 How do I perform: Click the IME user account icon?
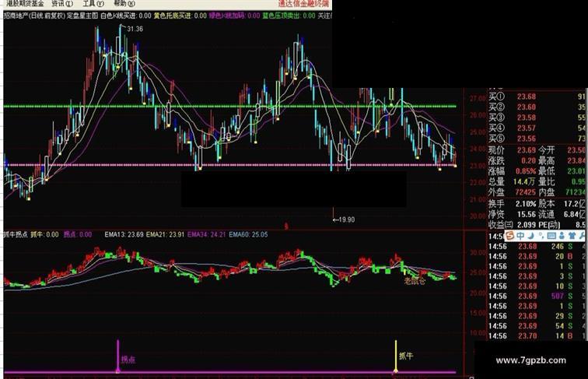pyautogui.click(x=562, y=236)
